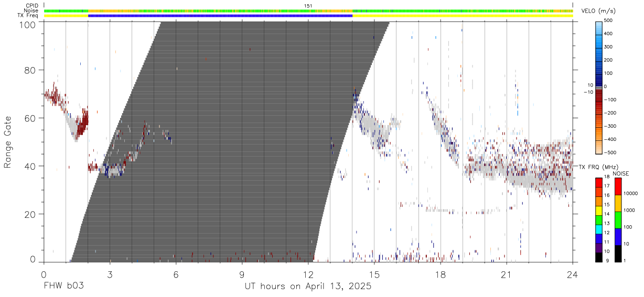The image size is (644, 297).
Task: Click the x-axis tick label '6'
Action: click(176, 274)
